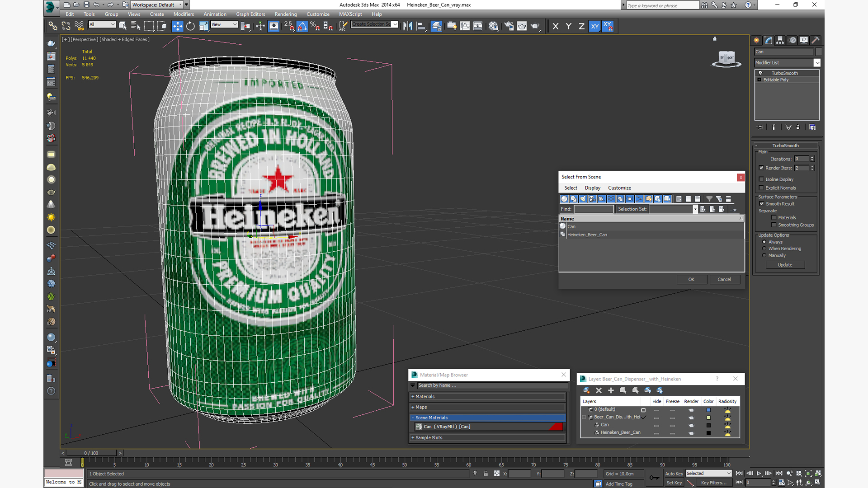Open the Display menu in Select From Scene
The height and width of the screenshot is (488, 868).
592,188
